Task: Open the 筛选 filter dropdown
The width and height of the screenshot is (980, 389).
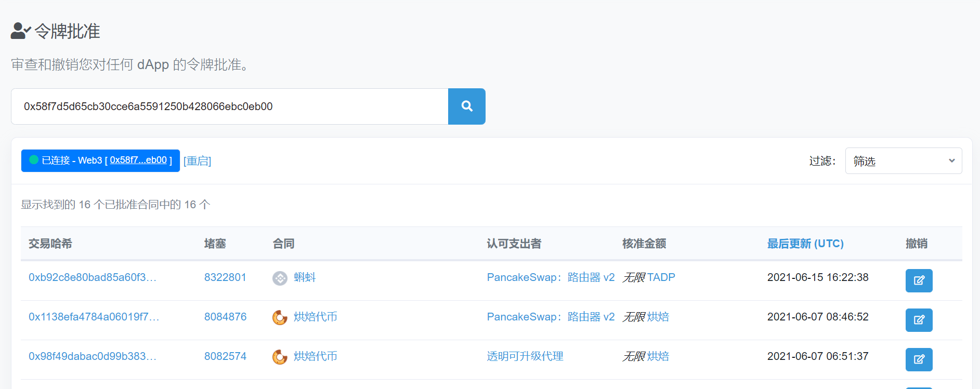Action: (903, 161)
